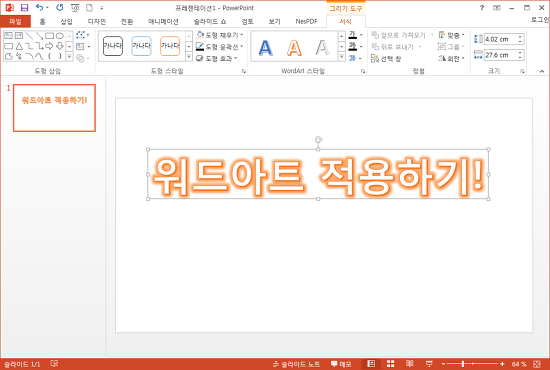The image size is (550, 370).
Task: Switch to the Transitions (전환) tab
Action: pyautogui.click(x=127, y=21)
